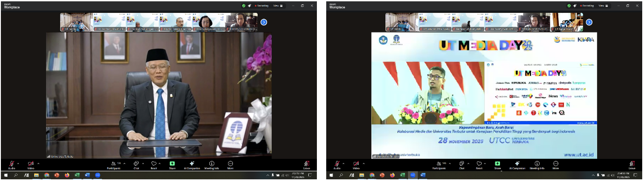Unmute Audio in the right Zoom window
Image resolution: width=644 pixels, height=182 pixels.
point(337,164)
